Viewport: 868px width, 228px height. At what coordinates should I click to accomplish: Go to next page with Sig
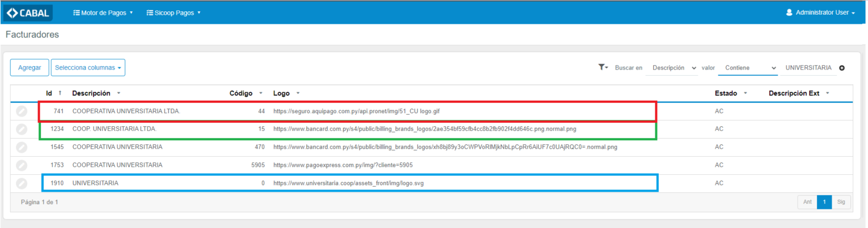841,202
